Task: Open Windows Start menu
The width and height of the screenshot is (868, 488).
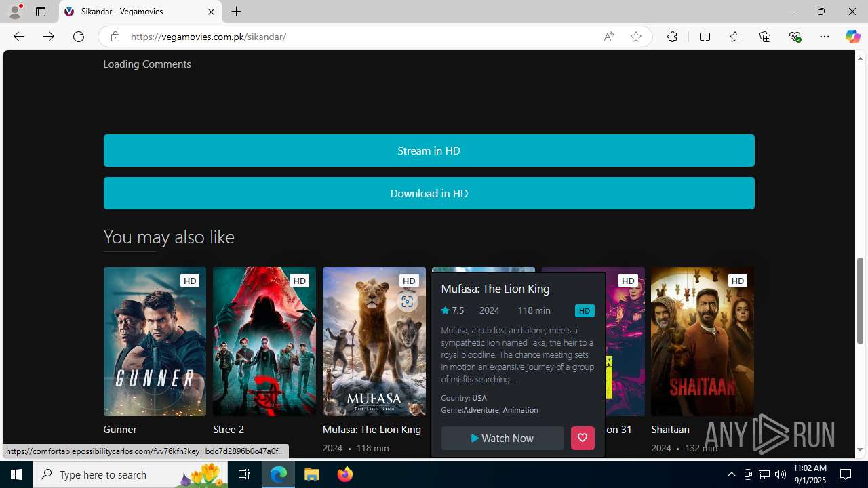Action: point(16,474)
